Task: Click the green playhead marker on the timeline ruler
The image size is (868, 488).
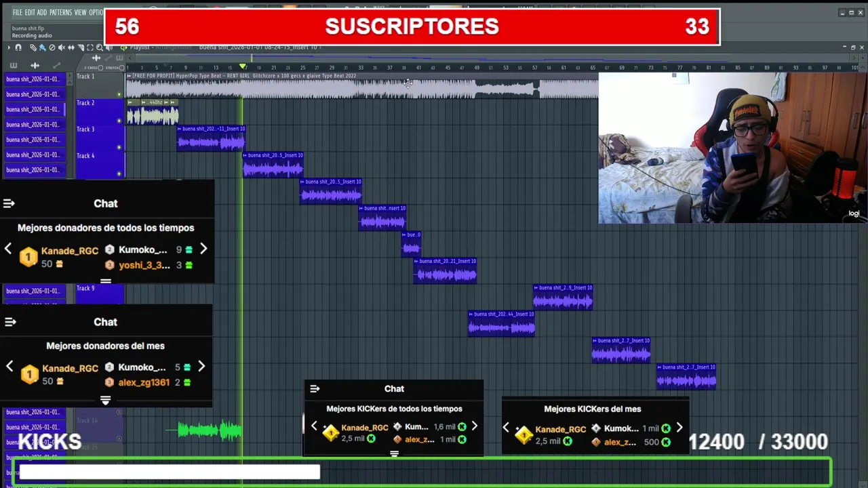Action: click(x=243, y=66)
